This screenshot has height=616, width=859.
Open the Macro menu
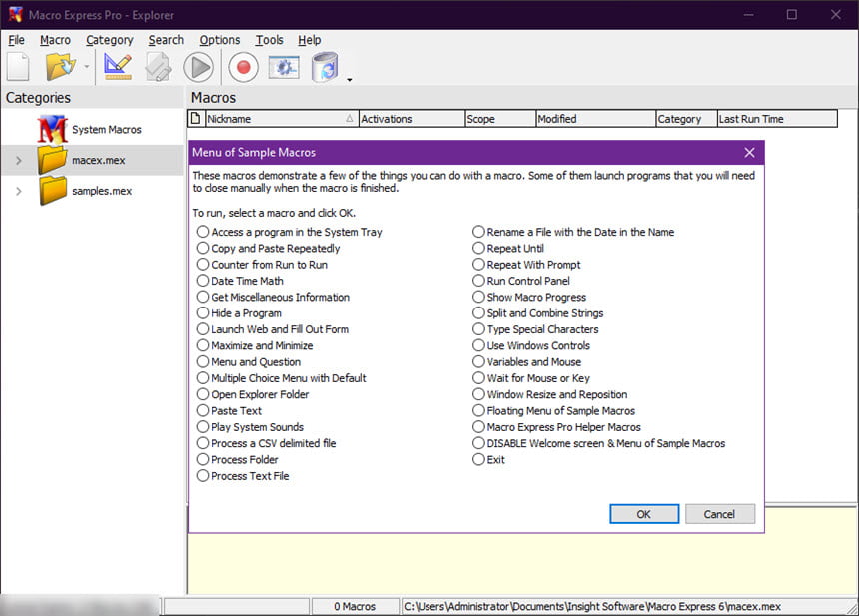[x=55, y=40]
